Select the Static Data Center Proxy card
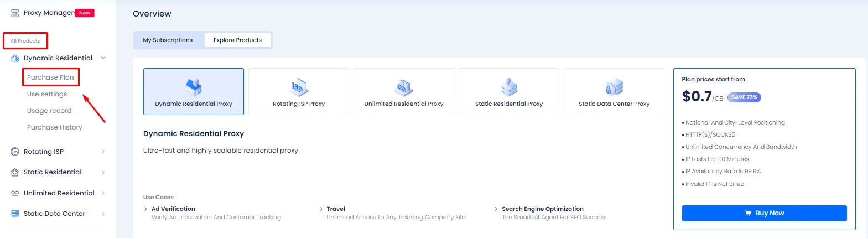868x238 pixels. 614,92
